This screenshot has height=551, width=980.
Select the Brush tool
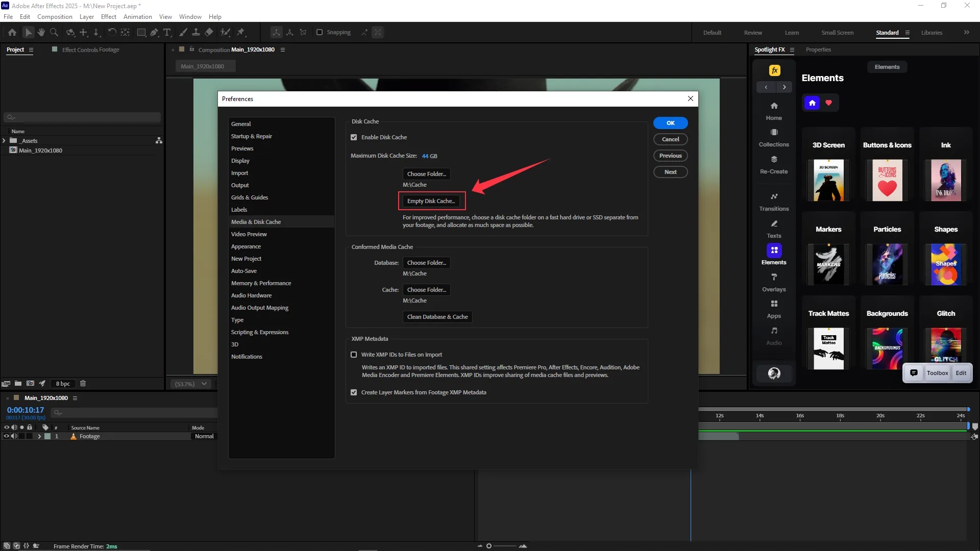click(x=183, y=32)
